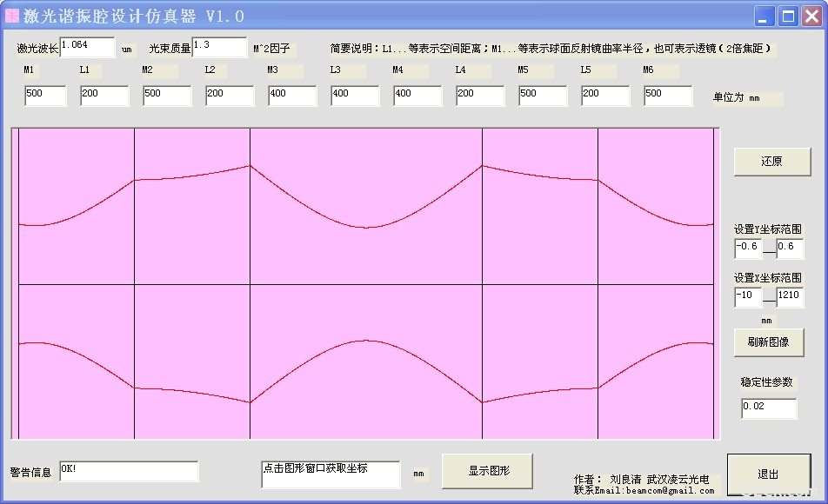Click the L4 input field
Screen dimensions: 828x504
(x=480, y=96)
